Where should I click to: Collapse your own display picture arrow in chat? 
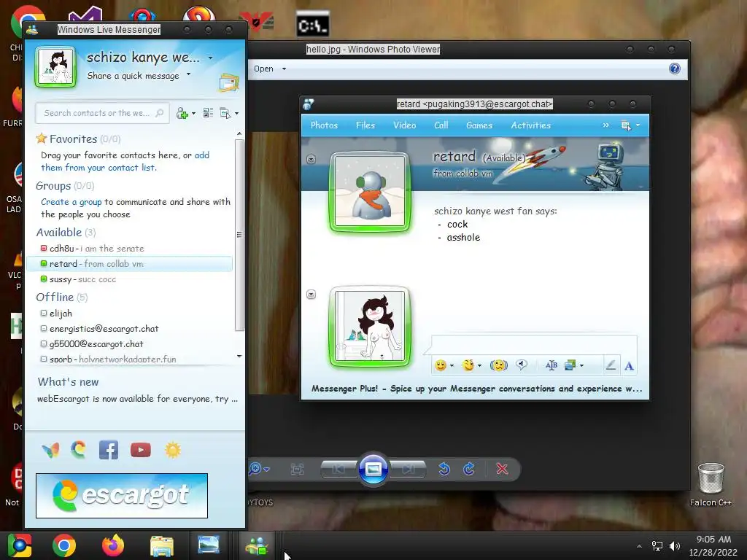point(311,295)
